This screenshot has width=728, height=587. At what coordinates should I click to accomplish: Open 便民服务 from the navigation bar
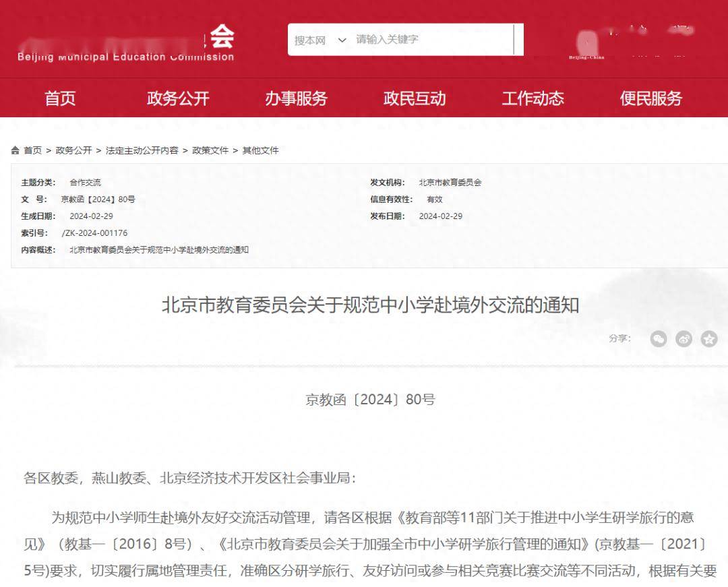(x=650, y=98)
